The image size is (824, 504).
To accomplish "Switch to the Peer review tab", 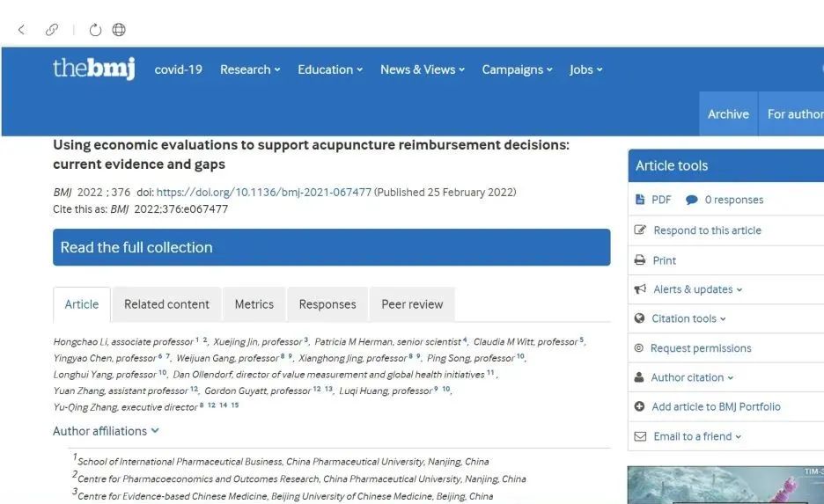I will click(412, 304).
